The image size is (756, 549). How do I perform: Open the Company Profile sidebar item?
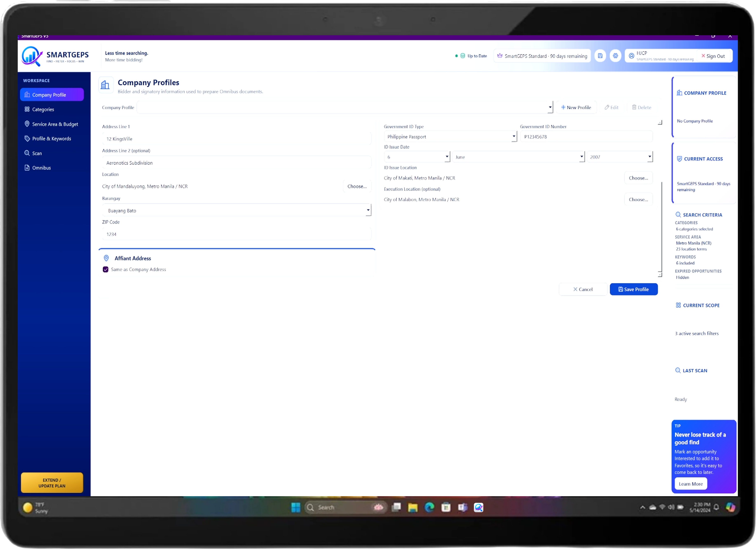click(52, 95)
